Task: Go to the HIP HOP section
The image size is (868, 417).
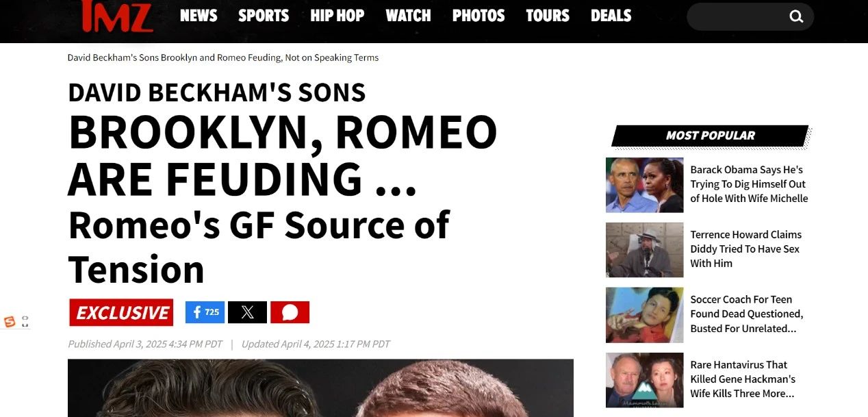Action: click(337, 16)
